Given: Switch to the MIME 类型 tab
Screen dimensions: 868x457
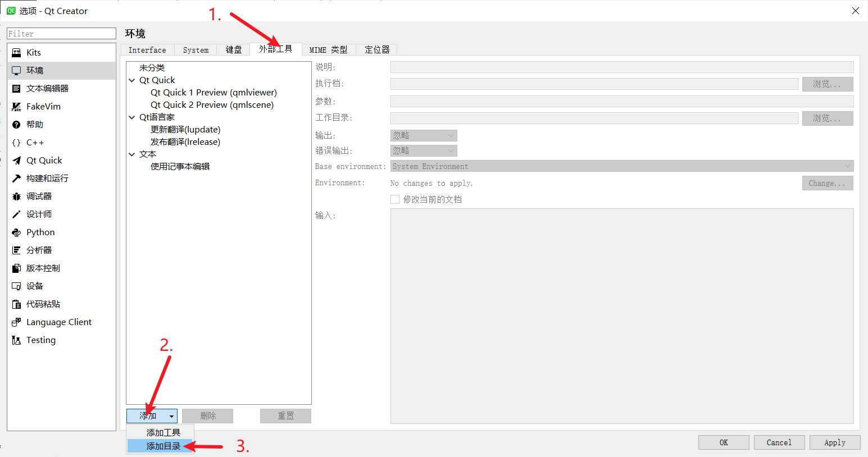Looking at the screenshot, I should pyautogui.click(x=329, y=50).
